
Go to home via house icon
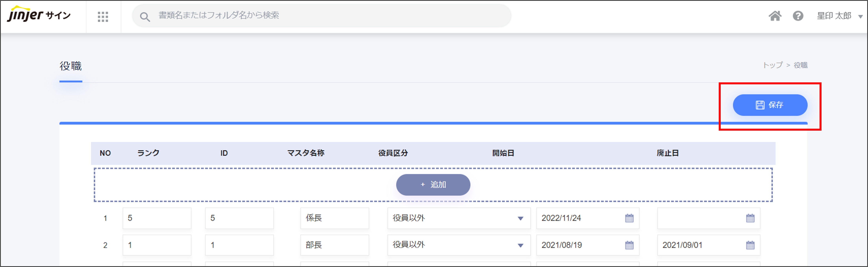775,16
